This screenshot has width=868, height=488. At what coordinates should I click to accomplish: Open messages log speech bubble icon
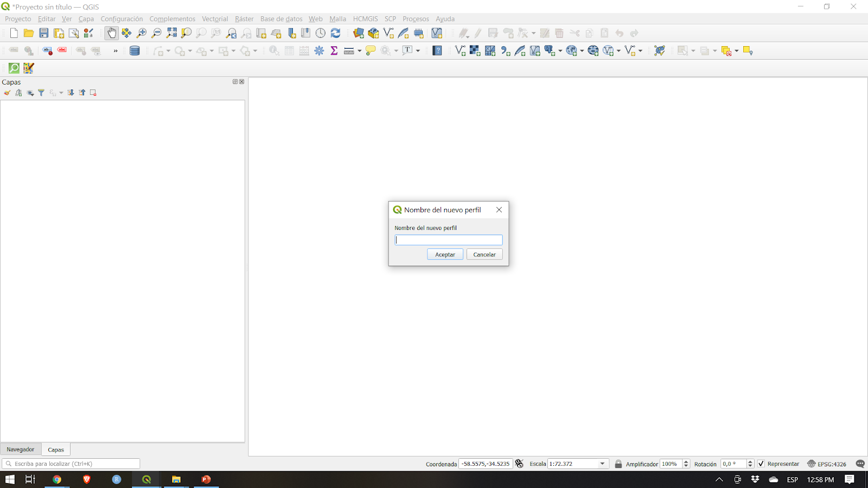[860, 464]
